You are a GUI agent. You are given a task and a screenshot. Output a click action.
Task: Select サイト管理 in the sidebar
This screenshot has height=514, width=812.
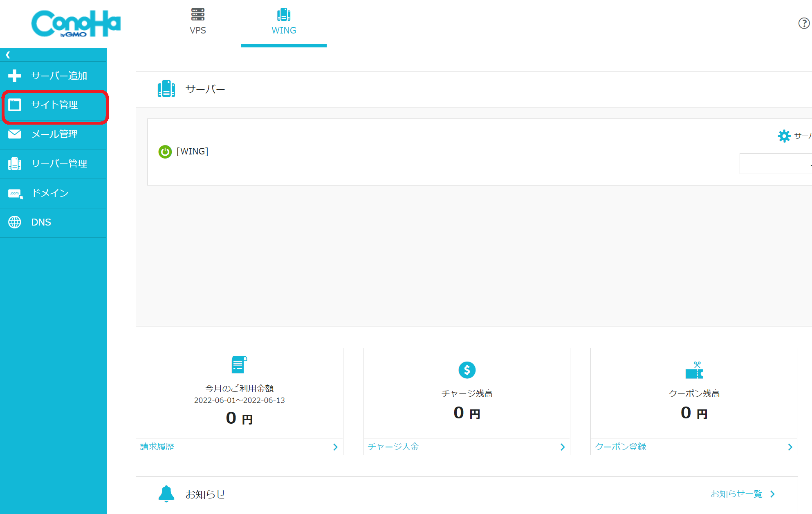click(54, 105)
